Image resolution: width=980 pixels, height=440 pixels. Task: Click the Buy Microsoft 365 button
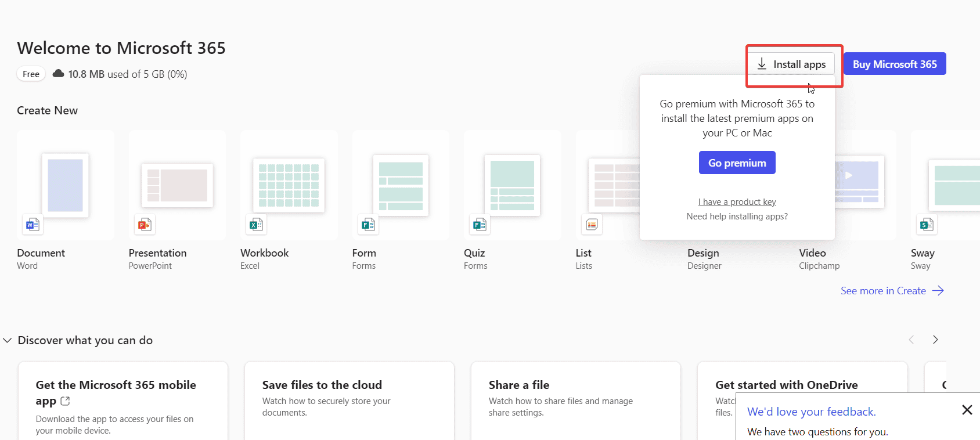click(894, 64)
